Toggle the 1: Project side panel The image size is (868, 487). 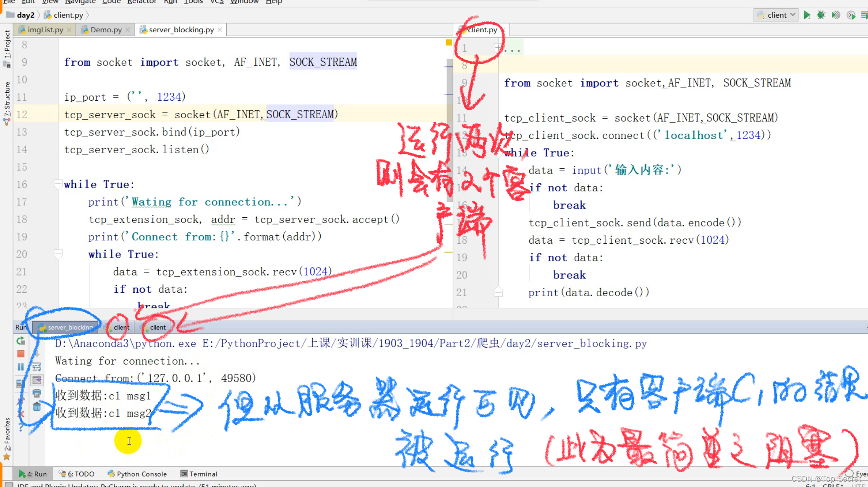(x=7, y=44)
